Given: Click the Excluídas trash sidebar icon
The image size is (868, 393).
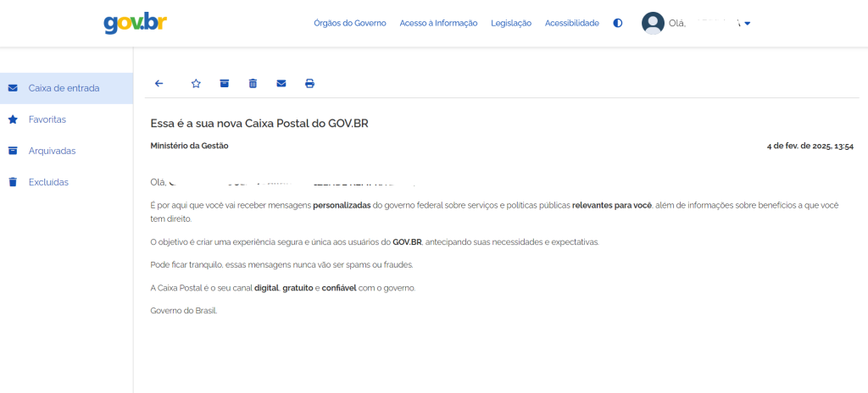Looking at the screenshot, I should click(x=14, y=182).
